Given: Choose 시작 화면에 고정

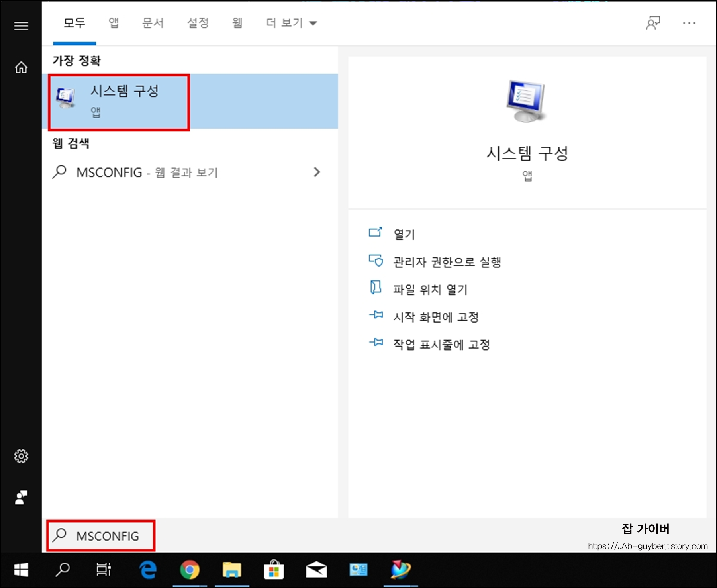Looking at the screenshot, I should 436,317.
